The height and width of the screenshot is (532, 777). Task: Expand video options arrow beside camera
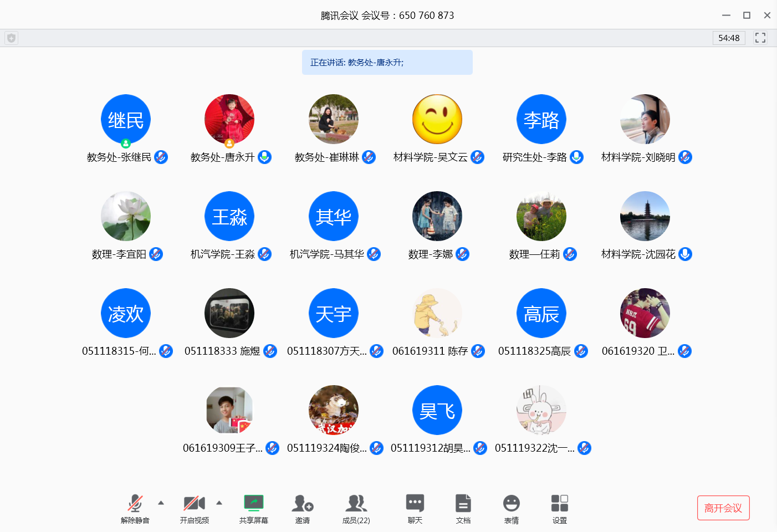pyautogui.click(x=219, y=503)
